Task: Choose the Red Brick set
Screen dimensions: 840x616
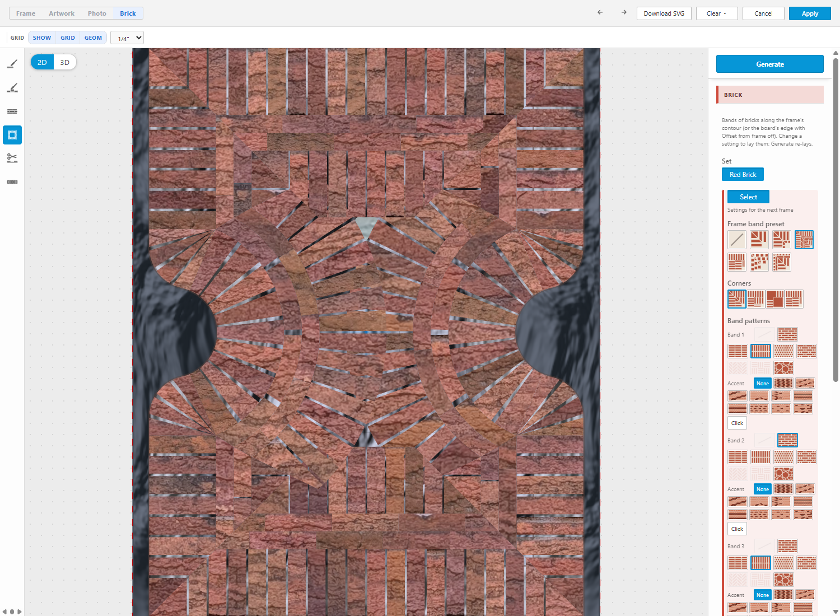Action: pos(743,175)
